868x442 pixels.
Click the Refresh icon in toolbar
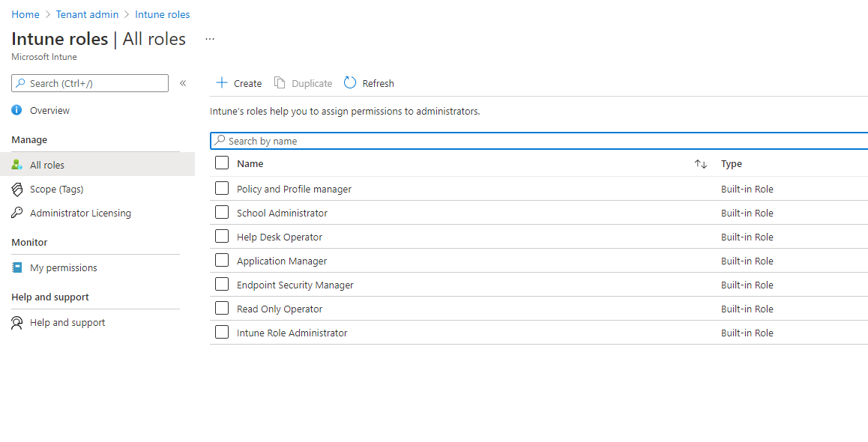350,83
